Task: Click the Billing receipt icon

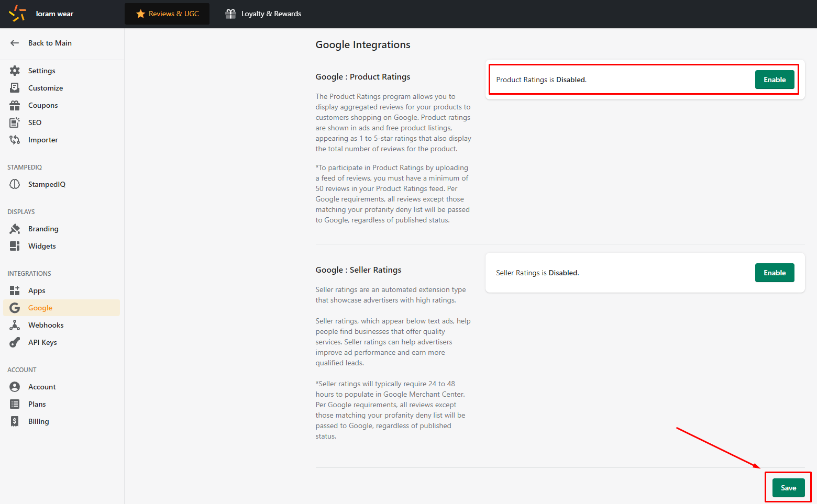Action: [x=15, y=421]
